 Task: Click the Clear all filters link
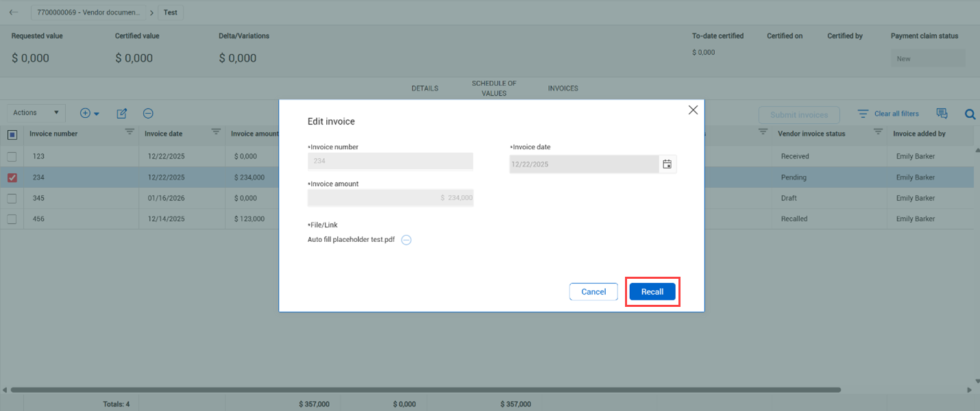(x=896, y=114)
